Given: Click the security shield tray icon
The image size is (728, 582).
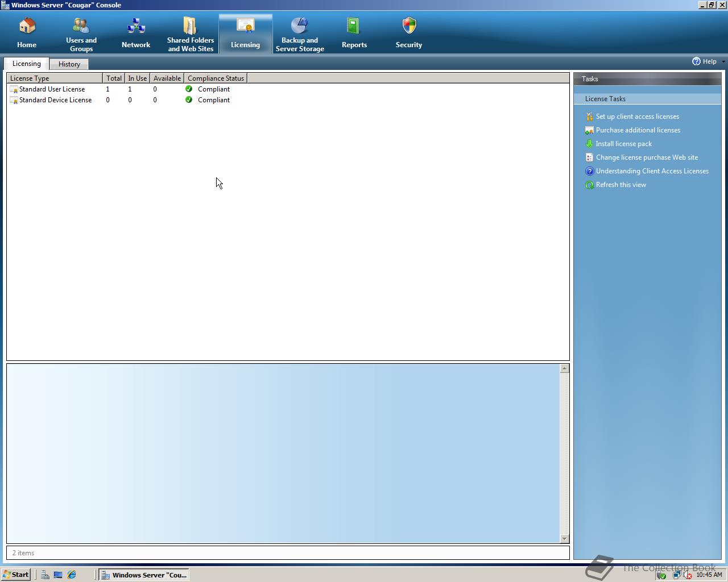Looking at the screenshot, I should click(661, 575).
